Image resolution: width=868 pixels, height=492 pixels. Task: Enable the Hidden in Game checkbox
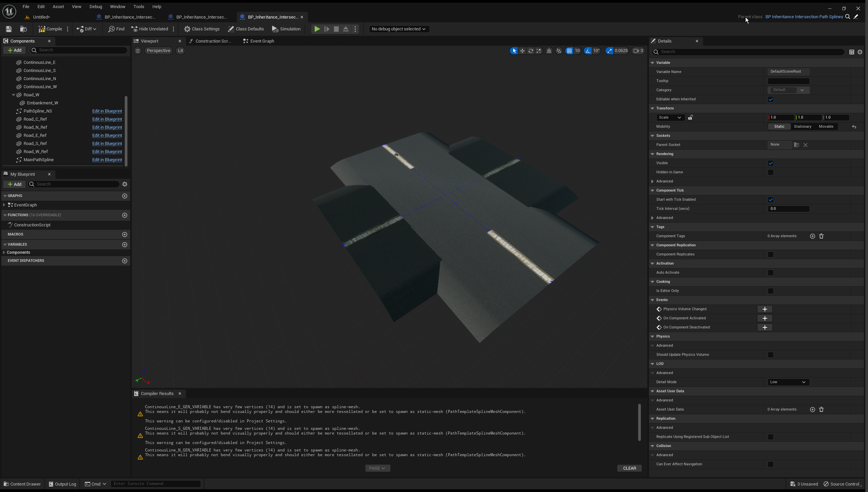pos(771,172)
